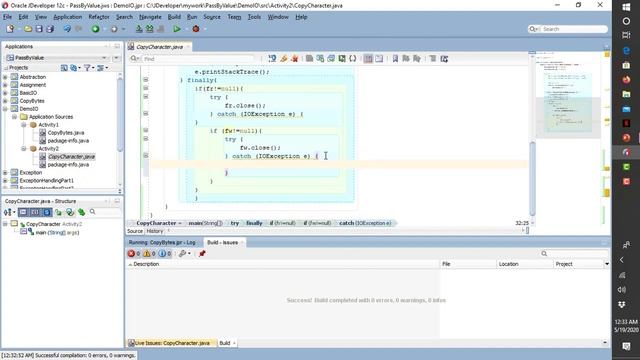
Task: Toggle show static members in Structure panel
Action: (x=47, y=212)
